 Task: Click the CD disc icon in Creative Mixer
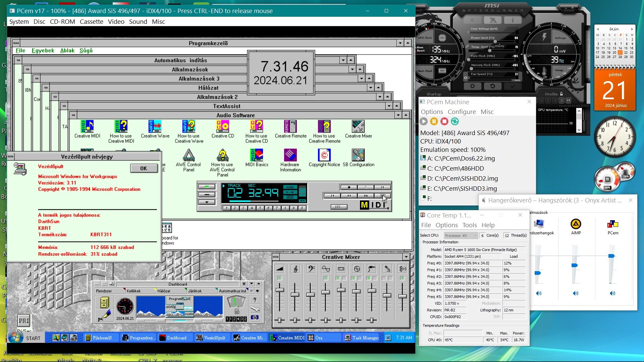point(357,269)
